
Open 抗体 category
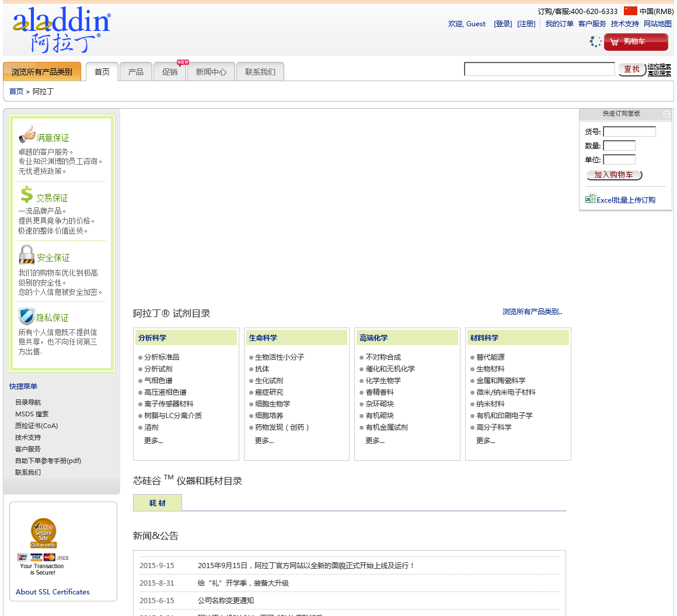[x=262, y=369]
